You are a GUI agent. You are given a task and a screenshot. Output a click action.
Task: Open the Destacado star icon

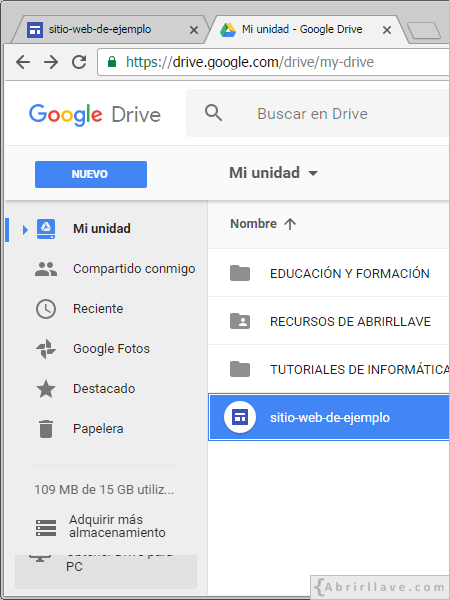(46, 389)
